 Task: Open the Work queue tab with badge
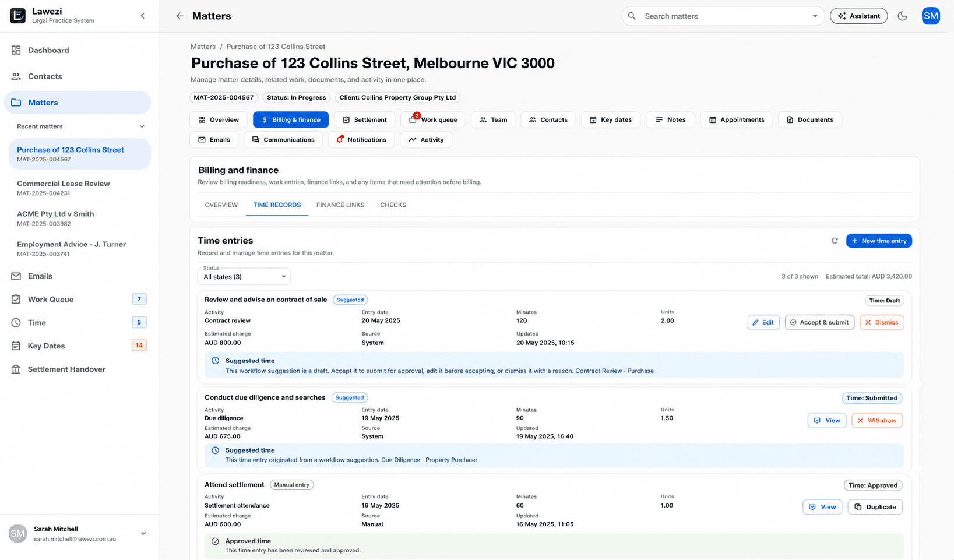[433, 119]
